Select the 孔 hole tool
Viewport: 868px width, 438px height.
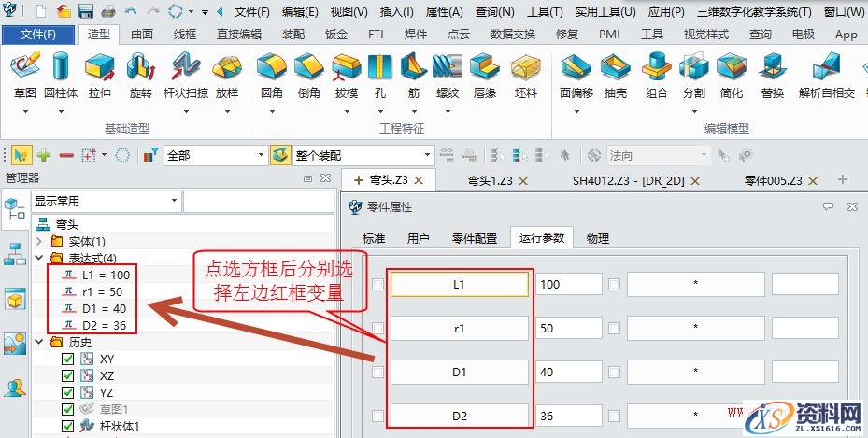pyautogui.click(x=379, y=76)
